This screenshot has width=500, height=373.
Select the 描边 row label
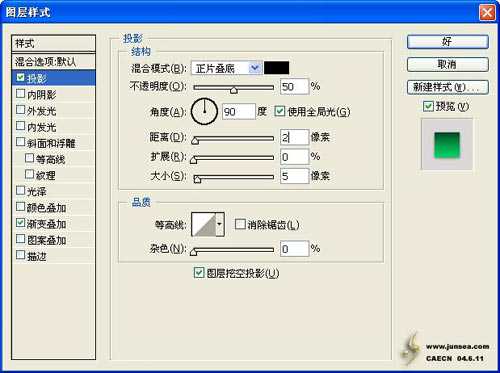click(x=36, y=256)
